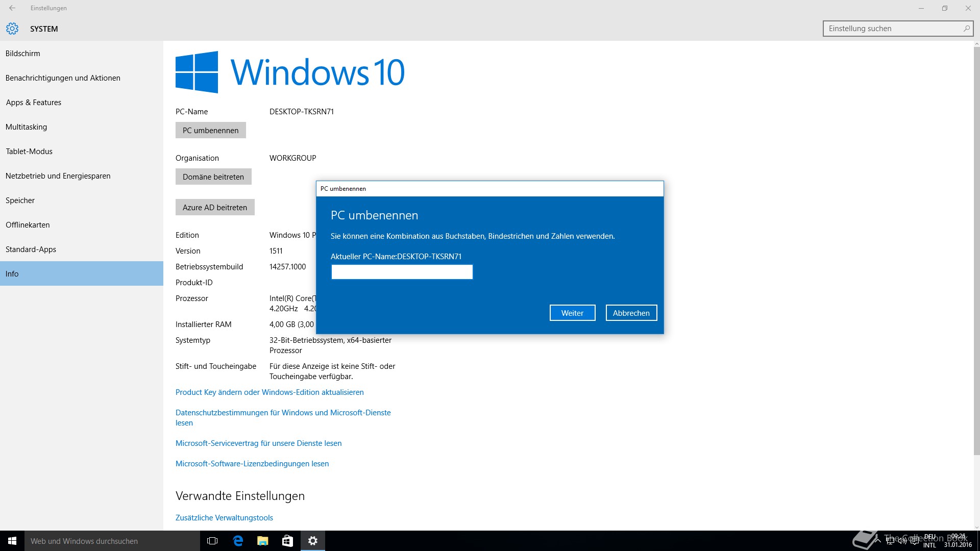Open the Windows Store taskbar icon
980x551 pixels.
(288, 541)
